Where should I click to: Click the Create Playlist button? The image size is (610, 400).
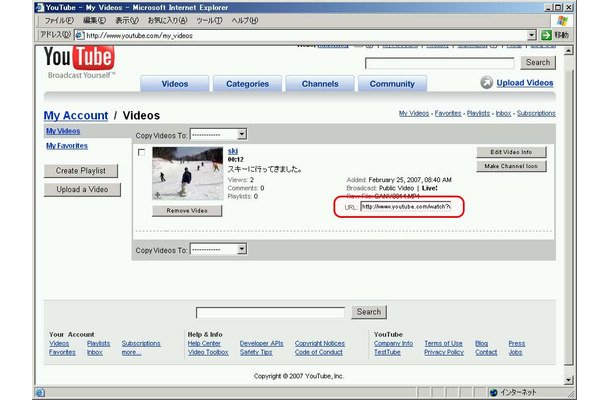tap(81, 171)
